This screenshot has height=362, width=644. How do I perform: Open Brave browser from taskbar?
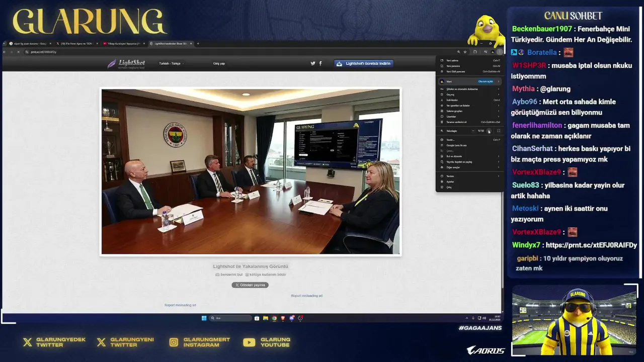pyautogui.click(x=283, y=318)
